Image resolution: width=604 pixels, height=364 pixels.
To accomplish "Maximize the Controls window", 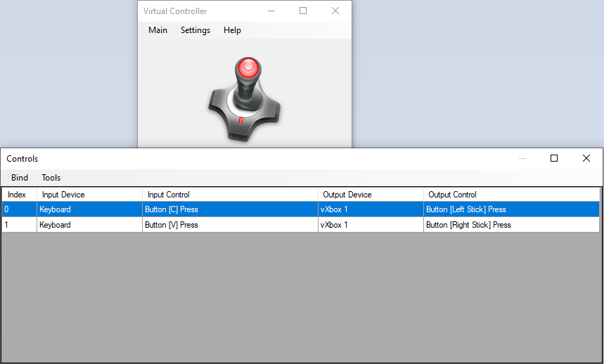I will pyautogui.click(x=554, y=158).
